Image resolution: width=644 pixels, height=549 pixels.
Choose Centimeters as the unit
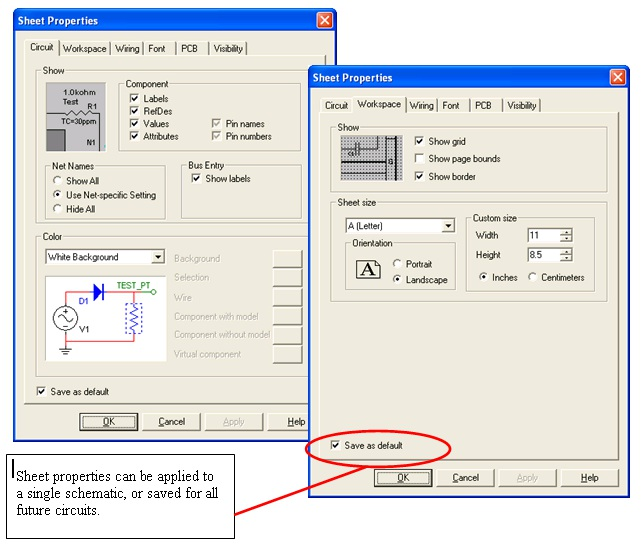click(x=532, y=277)
